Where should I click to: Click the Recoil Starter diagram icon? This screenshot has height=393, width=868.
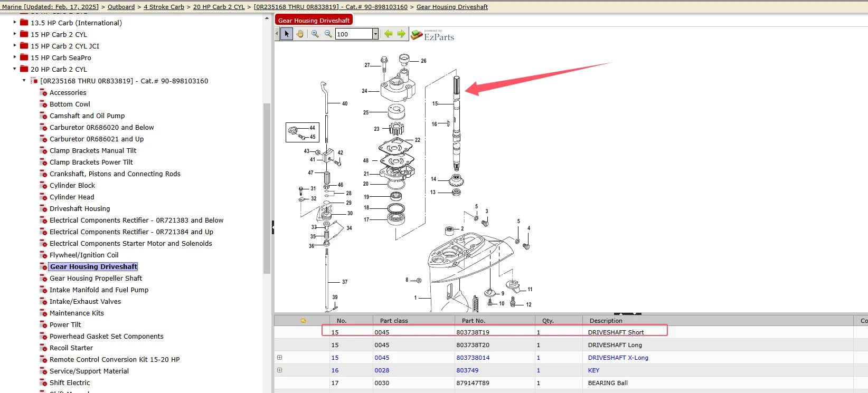click(x=43, y=348)
